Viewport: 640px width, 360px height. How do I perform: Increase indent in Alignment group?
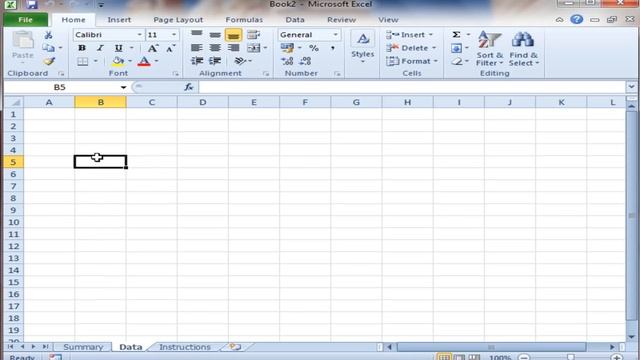[215, 61]
